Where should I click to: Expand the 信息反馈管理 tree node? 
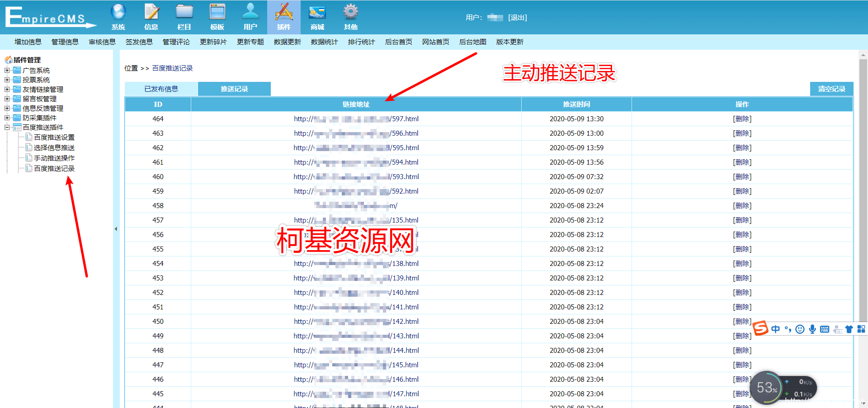pyautogui.click(x=7, y=108)
